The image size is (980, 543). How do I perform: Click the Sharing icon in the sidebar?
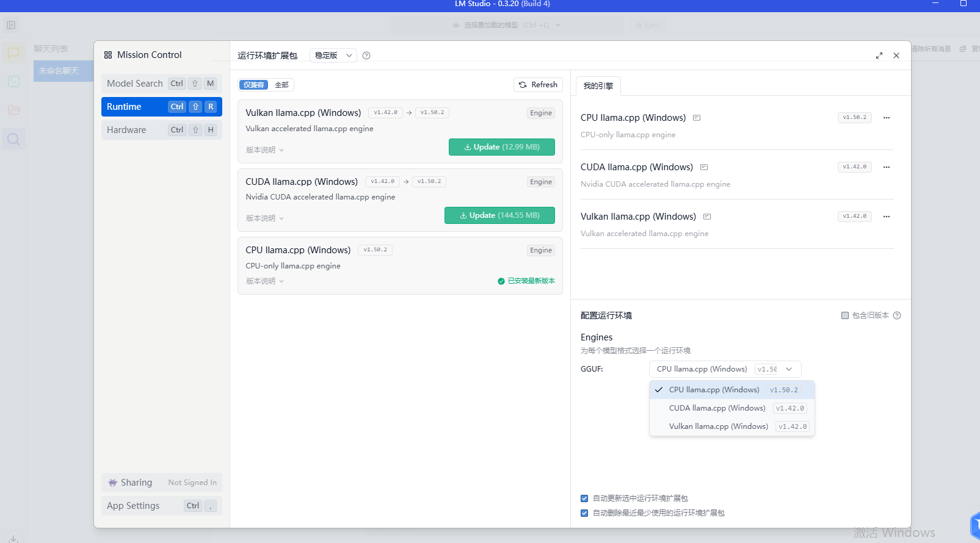click(113, 483)
